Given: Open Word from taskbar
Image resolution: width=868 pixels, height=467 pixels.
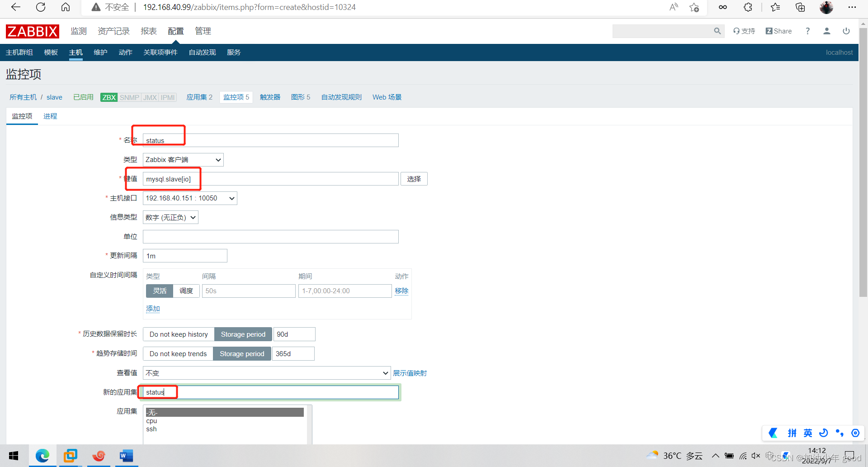Looking at the screenshot, I should pos(126,456).
